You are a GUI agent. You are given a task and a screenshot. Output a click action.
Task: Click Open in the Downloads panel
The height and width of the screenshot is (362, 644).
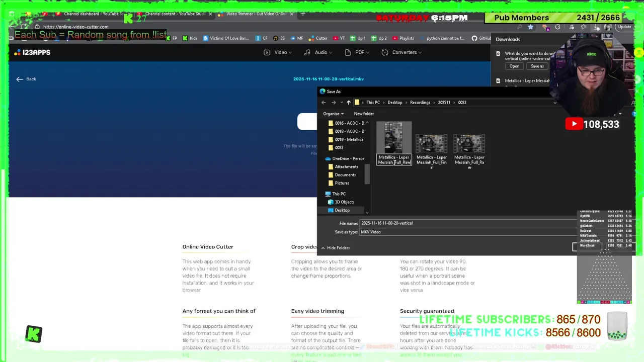click(514, 66)
